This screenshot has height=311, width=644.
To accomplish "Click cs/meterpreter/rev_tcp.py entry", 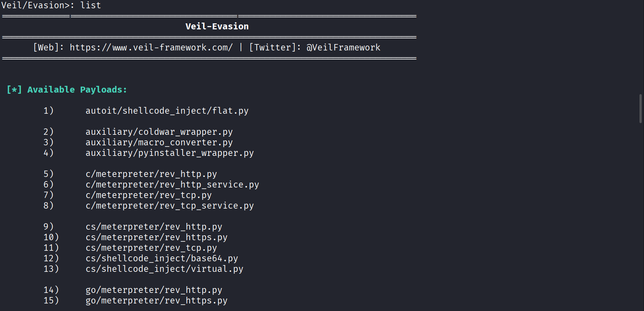I will [x=151, y=248].
